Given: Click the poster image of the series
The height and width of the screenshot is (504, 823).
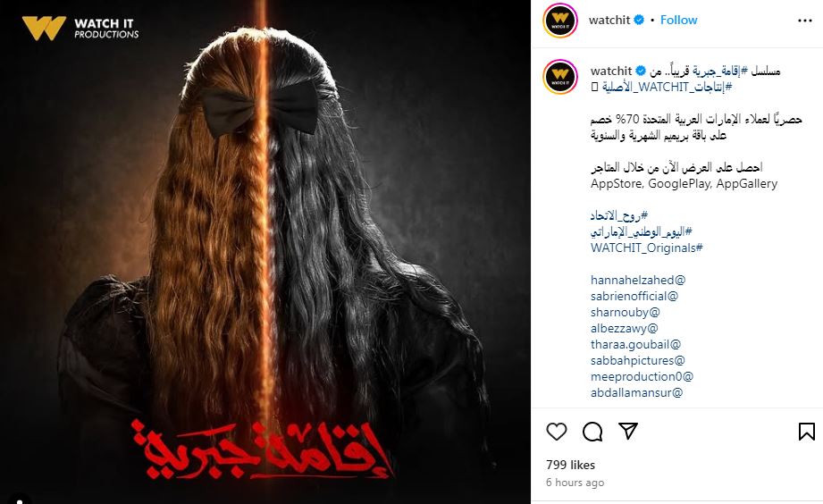Looking at the screenshot, I should click(x=265, y=252).
